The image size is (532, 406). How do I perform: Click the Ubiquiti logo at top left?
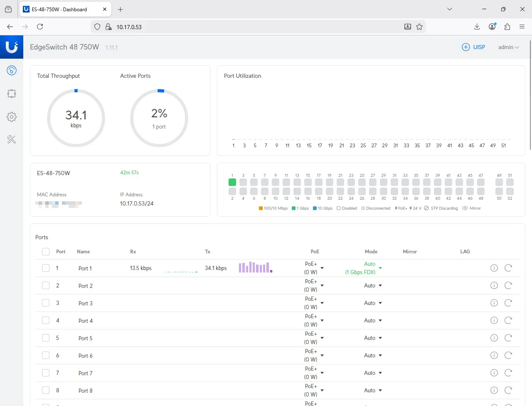pos(12,47)
